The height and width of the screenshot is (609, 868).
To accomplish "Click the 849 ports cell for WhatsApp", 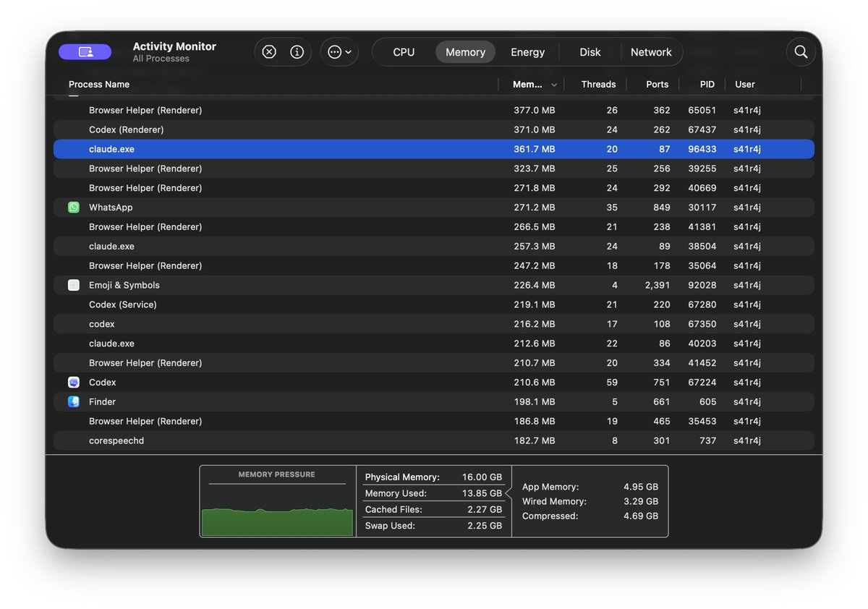I will [x=661, y=208].
